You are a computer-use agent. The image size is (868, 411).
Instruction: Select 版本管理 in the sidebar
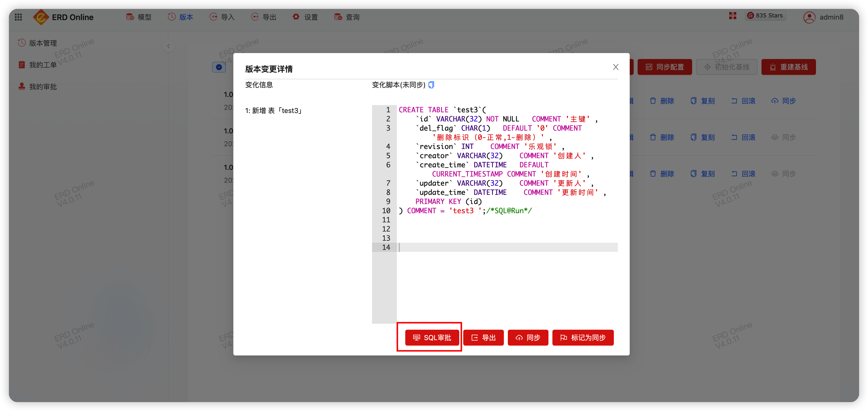37,43
